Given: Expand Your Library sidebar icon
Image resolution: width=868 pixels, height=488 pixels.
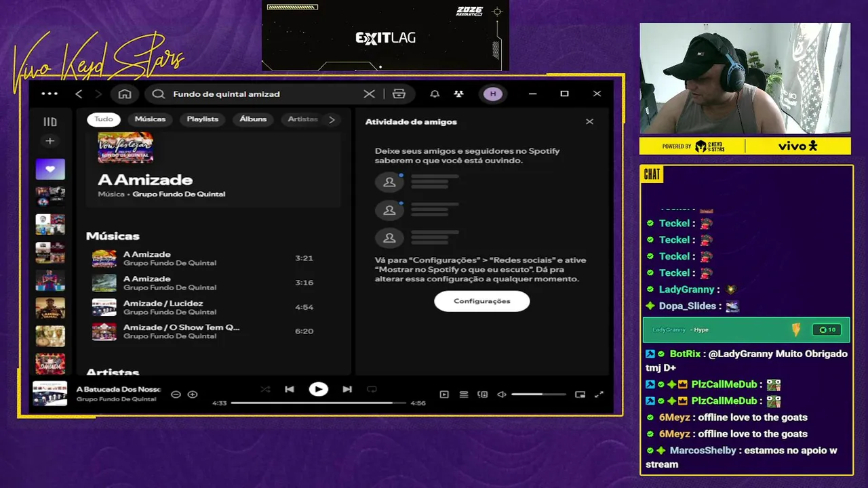Looking at the screenshot, I should pyautogui.click(x=50, y=122).
